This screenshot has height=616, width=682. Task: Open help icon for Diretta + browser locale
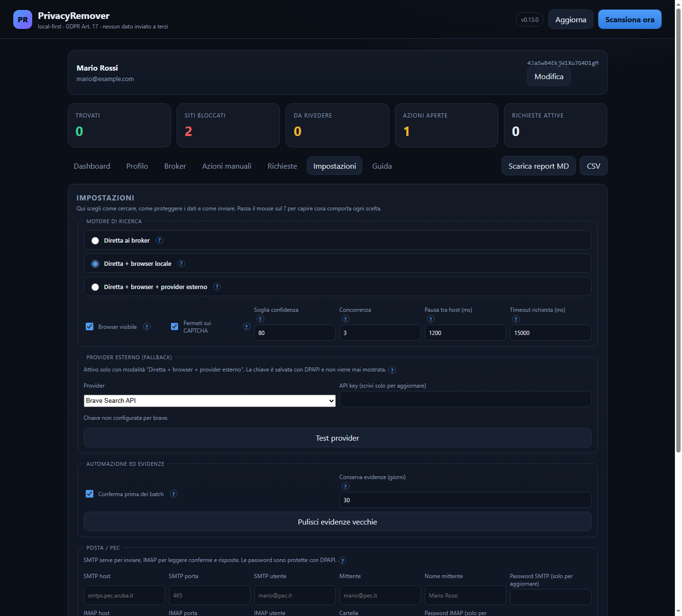[181, 263]
